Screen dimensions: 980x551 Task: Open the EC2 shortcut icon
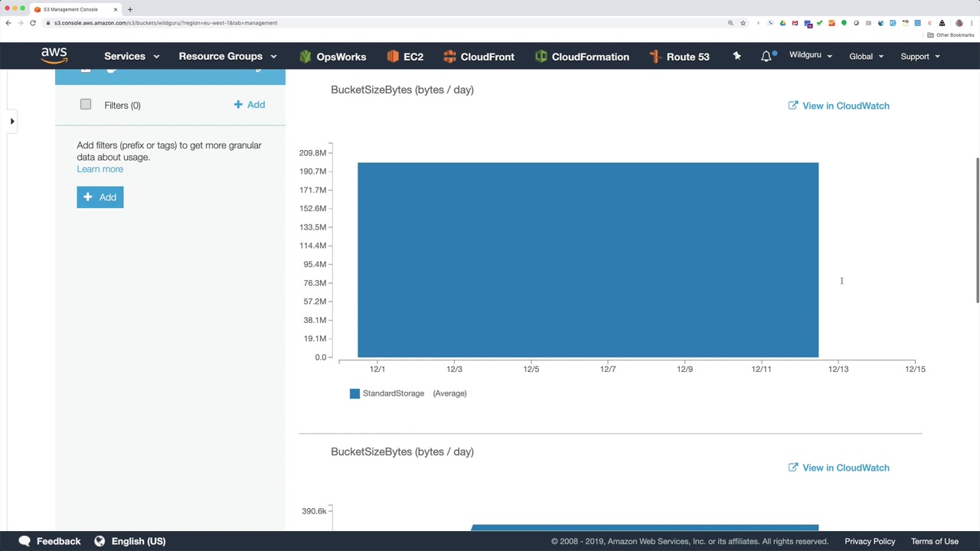(x=393, y=57)
